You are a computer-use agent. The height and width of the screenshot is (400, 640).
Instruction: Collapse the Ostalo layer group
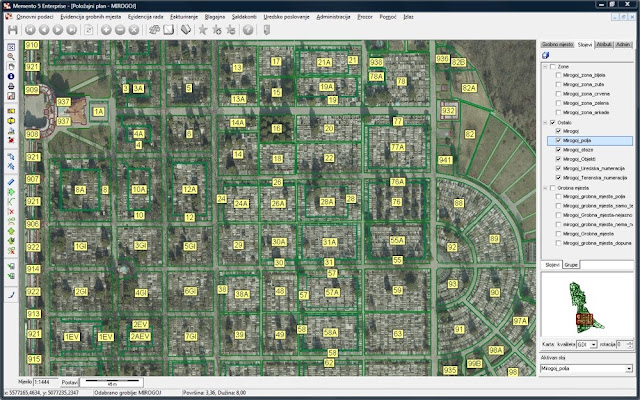click(x=545, y=122)
